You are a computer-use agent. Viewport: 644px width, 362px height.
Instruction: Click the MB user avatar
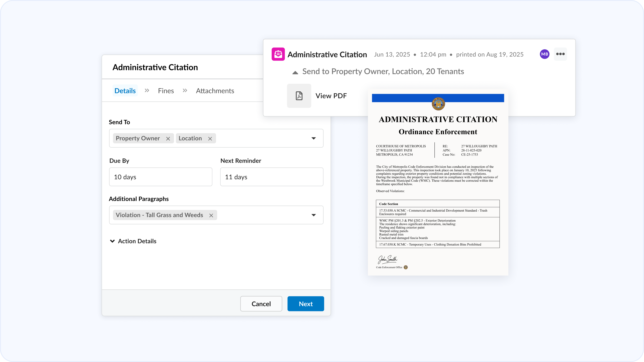(545, 54)
